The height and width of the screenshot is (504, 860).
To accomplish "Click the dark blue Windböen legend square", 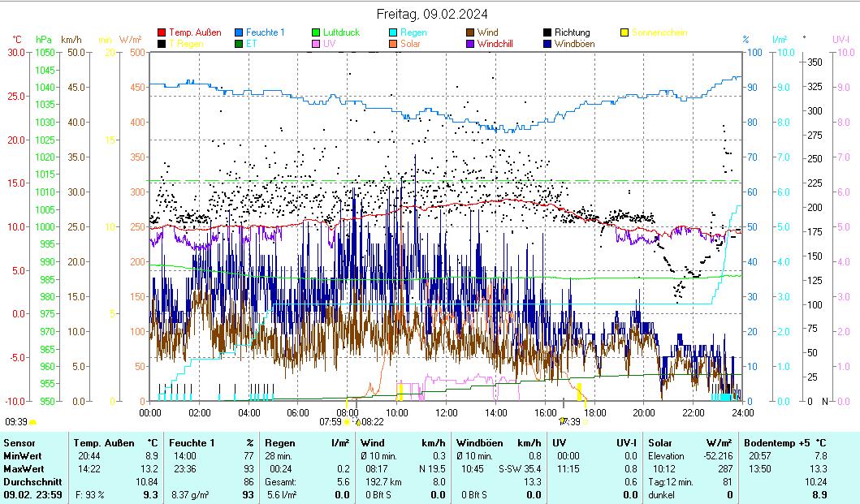I will pos(548,44).
